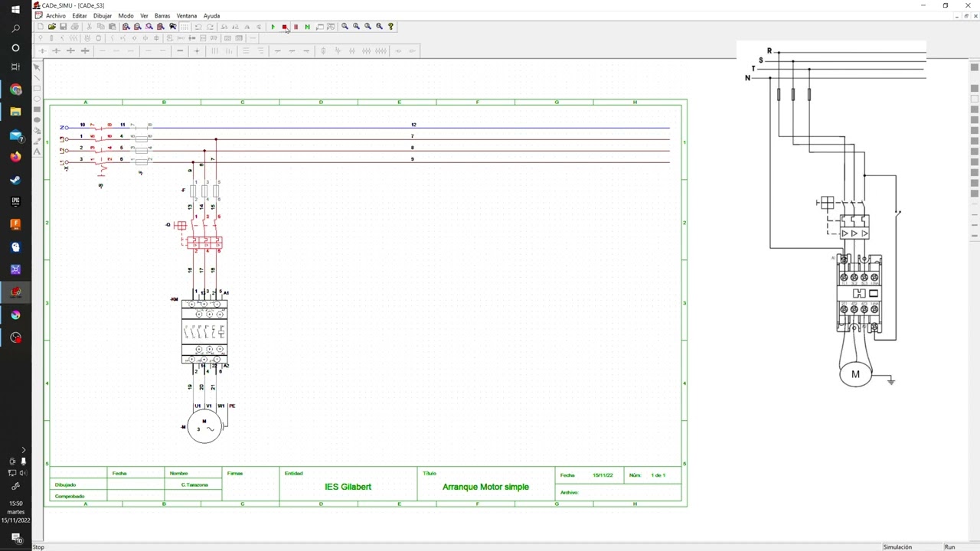The width and height of the screenshot is (980, 551).
Task: Select the arrow pointer tool in left palette
Action: tap(37, 67)
